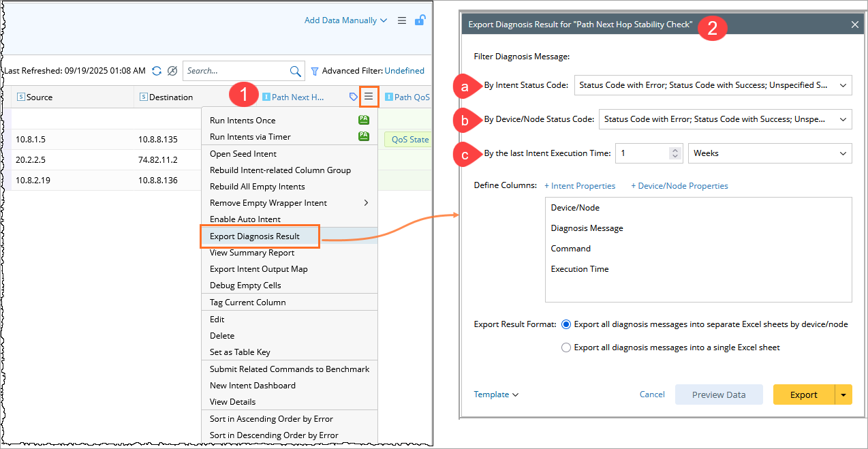Open the hamburger menu beside Add Data Manually
Screen dimensions: 868x449
coord(402,20)
